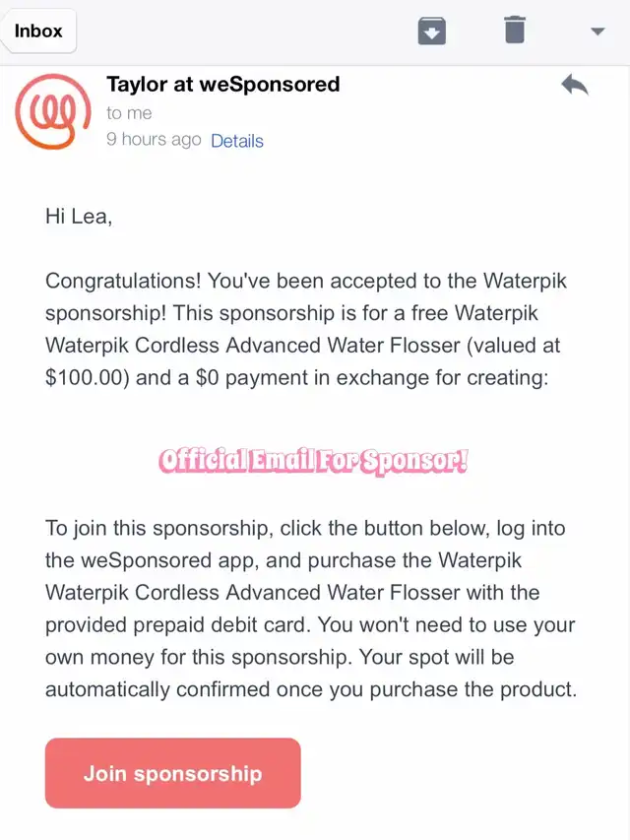Click "To join this sponsorship" sentence start

[x=157, y=529]
